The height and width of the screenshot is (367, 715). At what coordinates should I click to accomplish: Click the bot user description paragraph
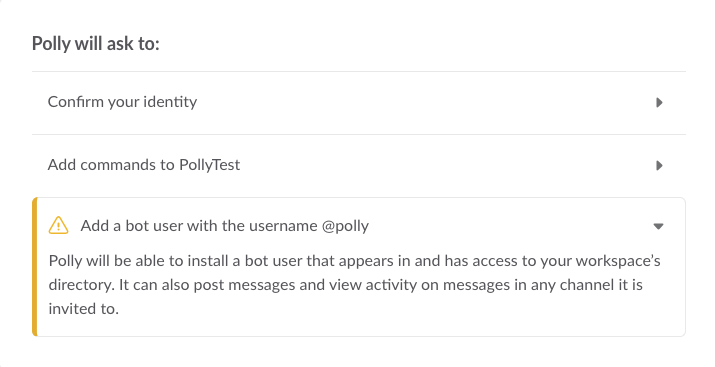click(x=355, y=284)
